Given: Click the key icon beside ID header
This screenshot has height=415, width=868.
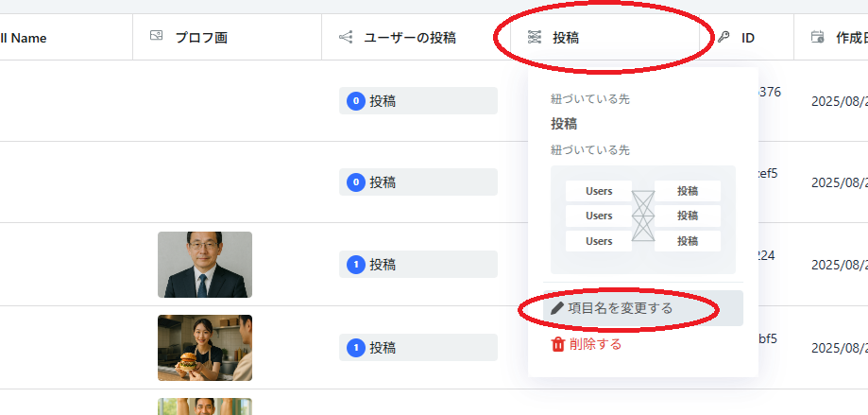Looking at the screenshot, I should coord(723,38).
